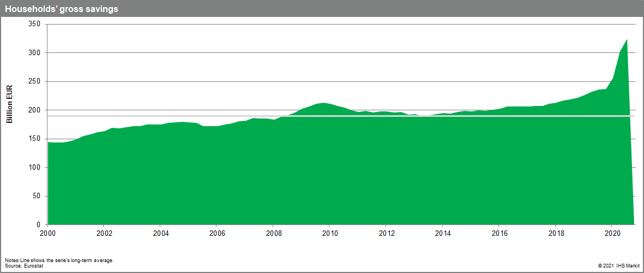Select the 300 y-axis tick label
The height and width of the screenshot is (273, 644).
(x=34, y=53)
